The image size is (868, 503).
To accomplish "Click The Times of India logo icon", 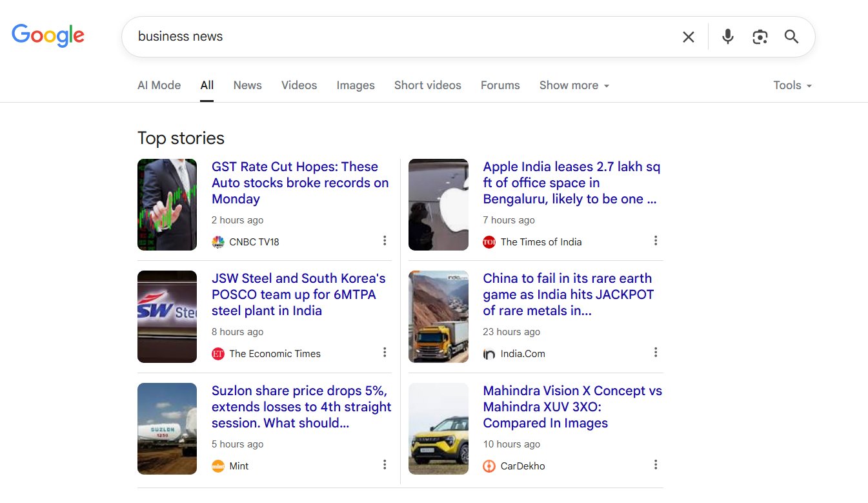I will tap(489, 242).
